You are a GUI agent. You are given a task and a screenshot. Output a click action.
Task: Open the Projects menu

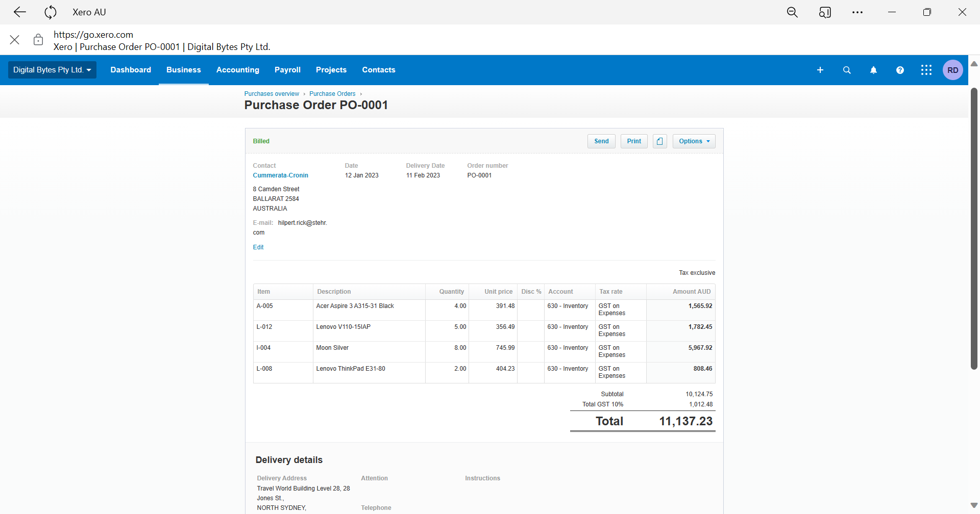(331, 70)
